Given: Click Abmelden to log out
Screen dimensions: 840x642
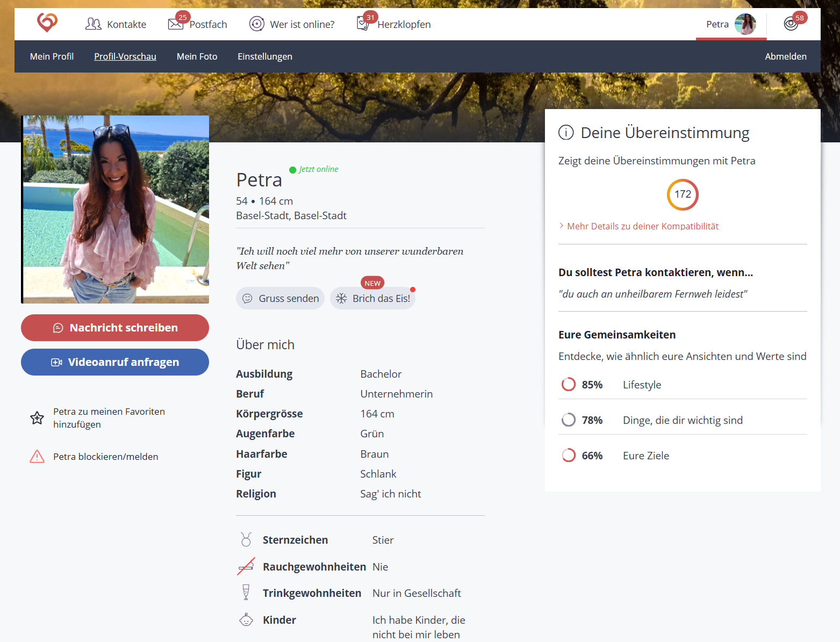Looking at the screenshot, I should (x=786, y=56).
